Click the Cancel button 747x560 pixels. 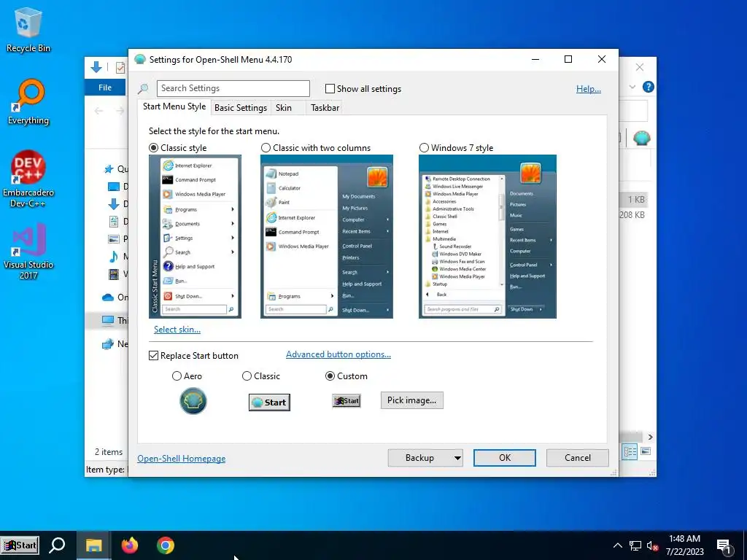coord(578,458)
